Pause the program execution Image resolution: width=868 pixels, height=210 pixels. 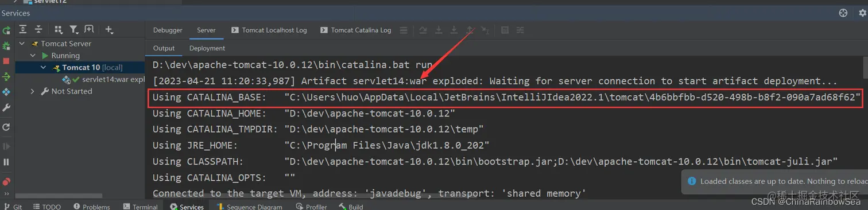(x=6, y=162)
